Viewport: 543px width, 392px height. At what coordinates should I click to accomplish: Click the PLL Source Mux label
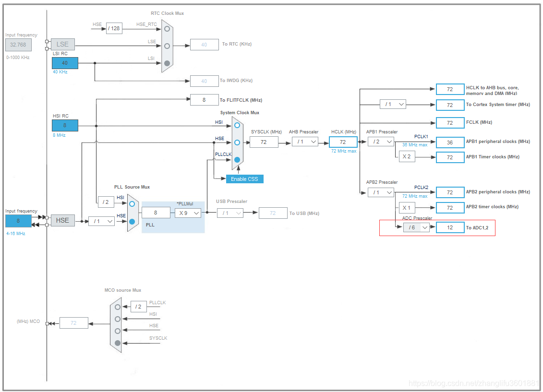click(x=132, y=187)
